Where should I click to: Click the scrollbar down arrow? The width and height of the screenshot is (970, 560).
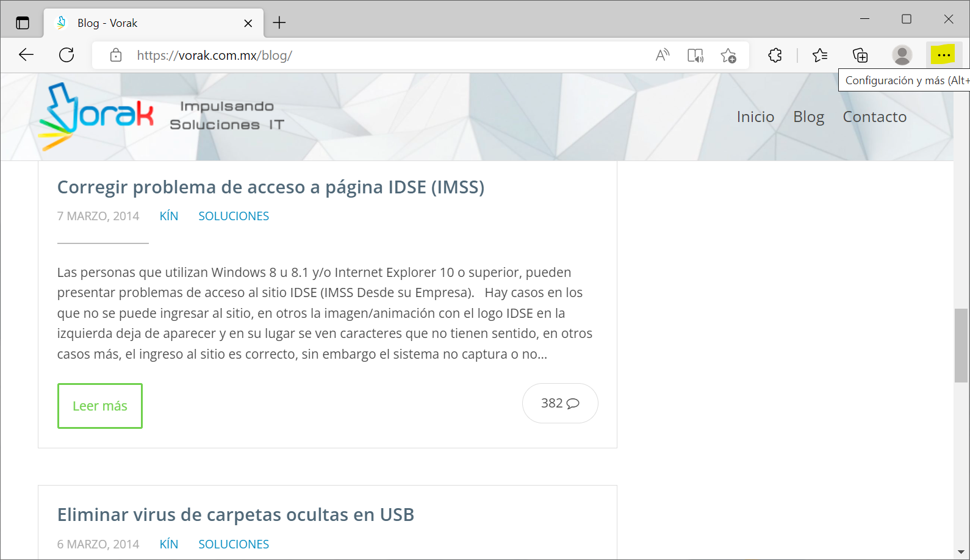[x=961, y=552]
